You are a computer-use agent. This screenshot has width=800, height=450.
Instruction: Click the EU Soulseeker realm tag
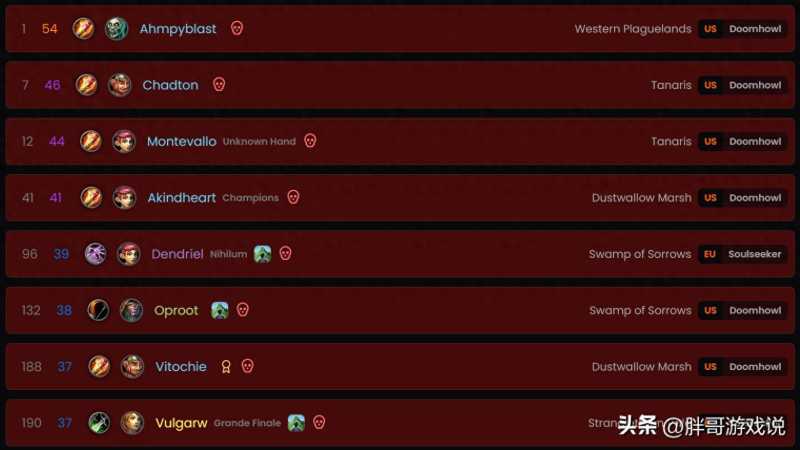click(742, 254)
